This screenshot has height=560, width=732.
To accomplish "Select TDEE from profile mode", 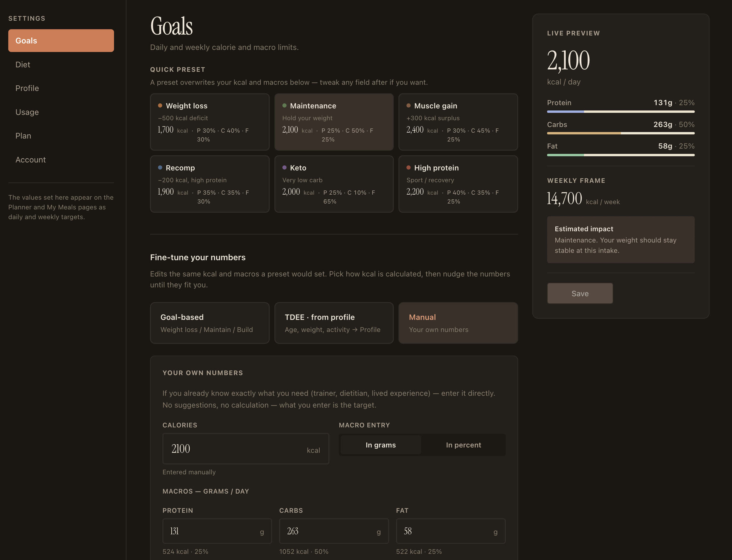I will pos(334,323).
